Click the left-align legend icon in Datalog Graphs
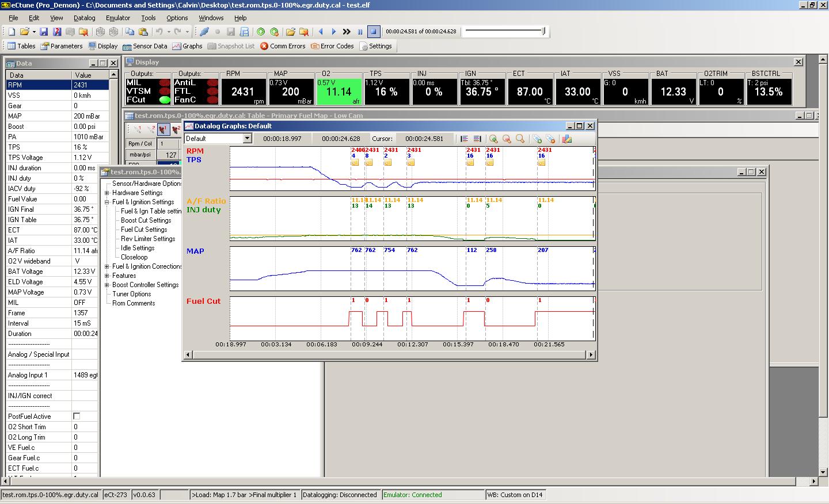The image size is (829, 504). tap(465, 139)
